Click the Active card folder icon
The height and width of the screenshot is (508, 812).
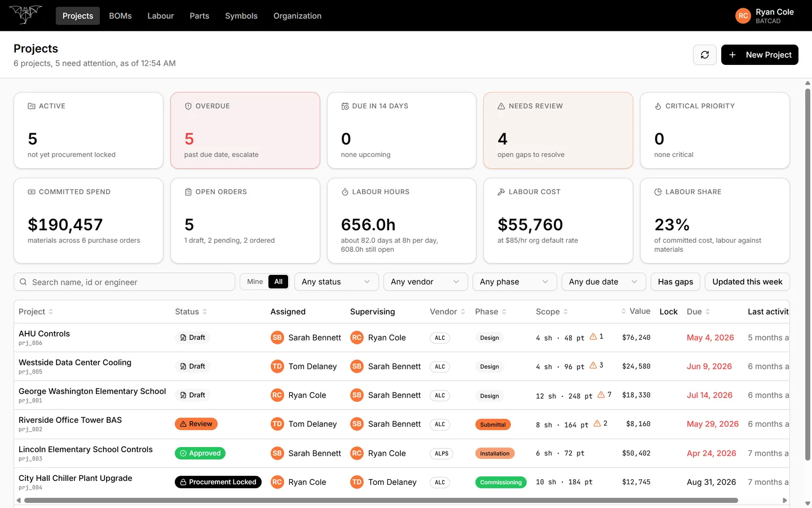point(32,106)
